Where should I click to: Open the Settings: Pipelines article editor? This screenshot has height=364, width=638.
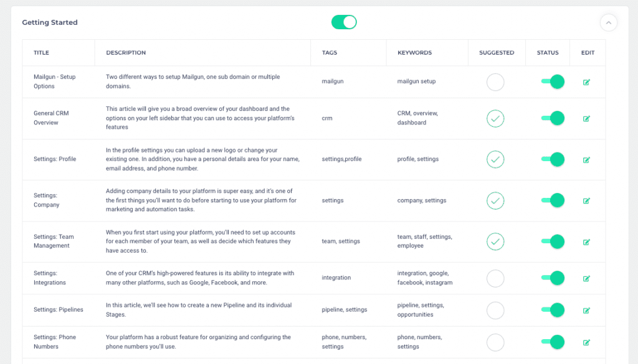pyautogui.click(x=586, y=310)
